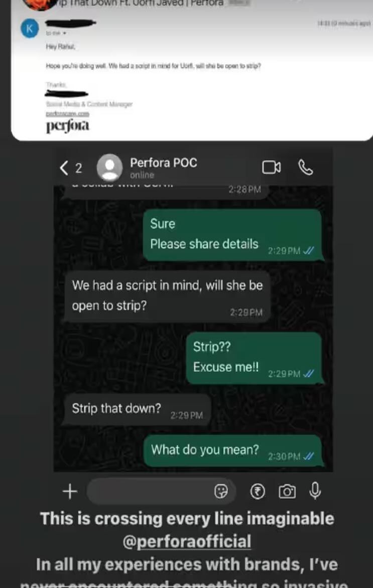Tap the back arrow in chat header

(64, 168)
